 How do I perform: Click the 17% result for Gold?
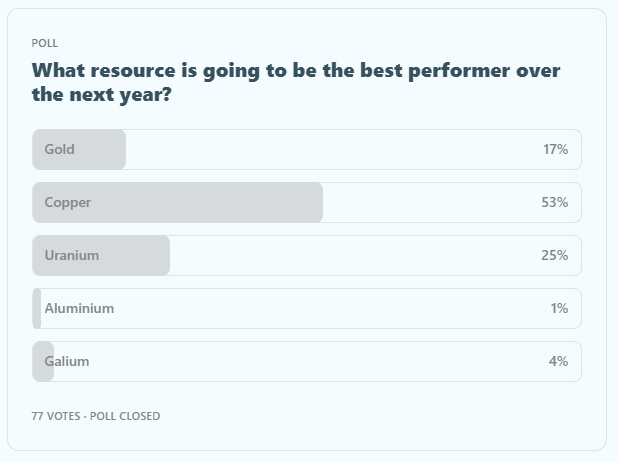click(555, 150)
